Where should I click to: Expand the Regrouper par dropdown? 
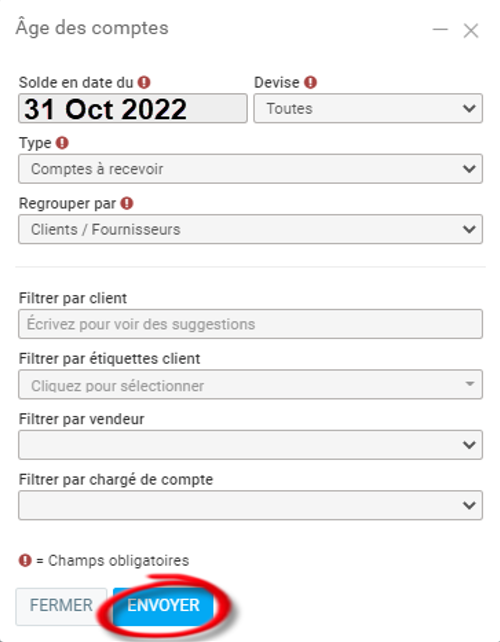(x=251, y=229)
